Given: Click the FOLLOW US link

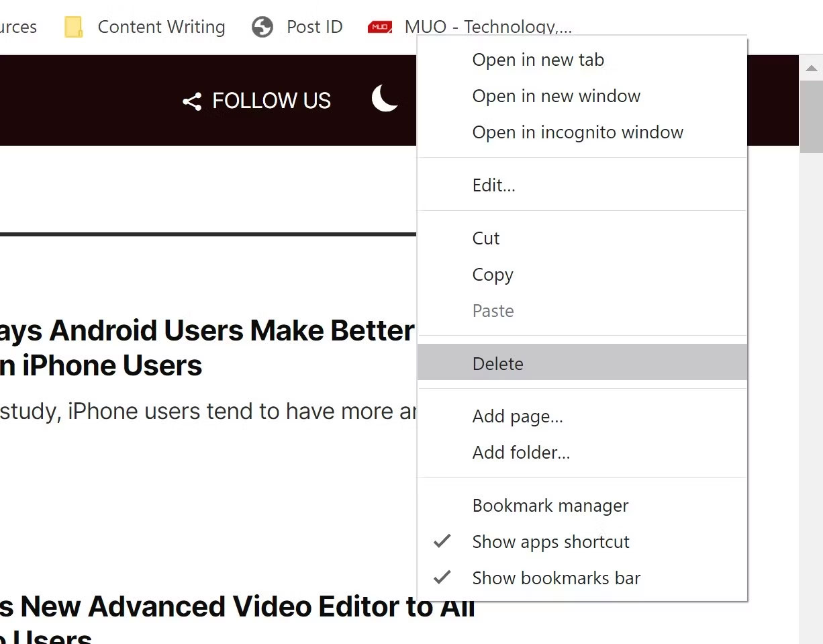Looking at the screenshot, I should coord(271,101).
